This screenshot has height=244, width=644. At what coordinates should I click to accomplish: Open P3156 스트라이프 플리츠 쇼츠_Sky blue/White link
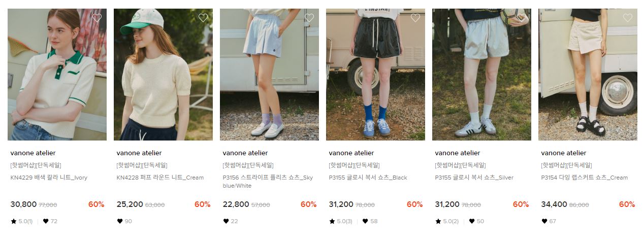(x=268, y=182)
